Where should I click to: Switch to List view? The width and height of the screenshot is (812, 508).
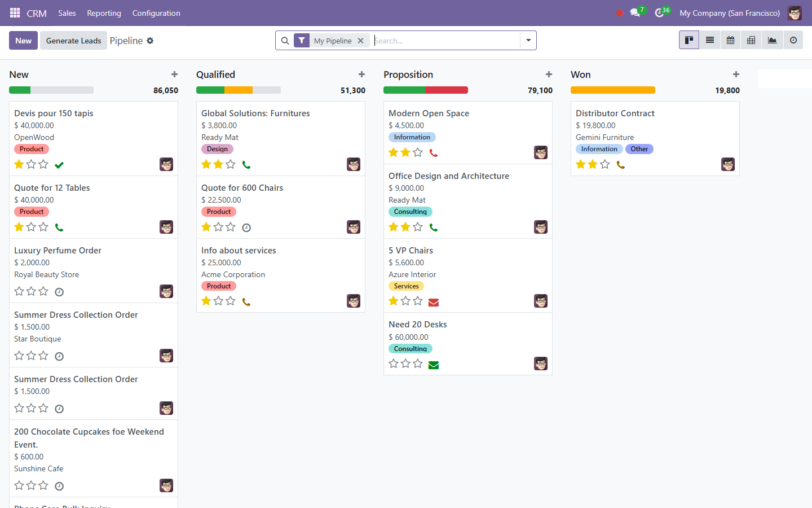[x=710, y=40]
